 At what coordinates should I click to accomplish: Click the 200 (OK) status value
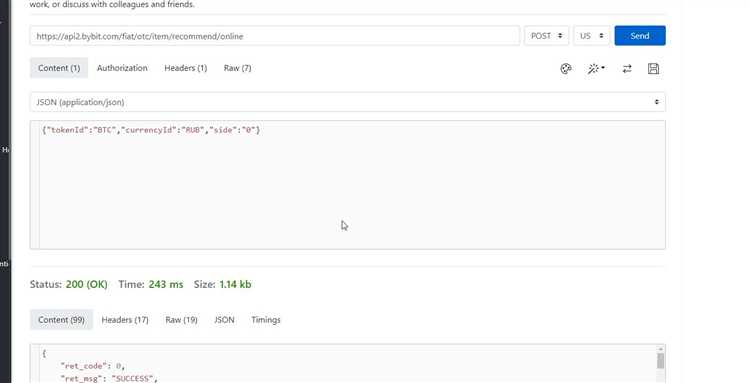(x=87, y=285)
